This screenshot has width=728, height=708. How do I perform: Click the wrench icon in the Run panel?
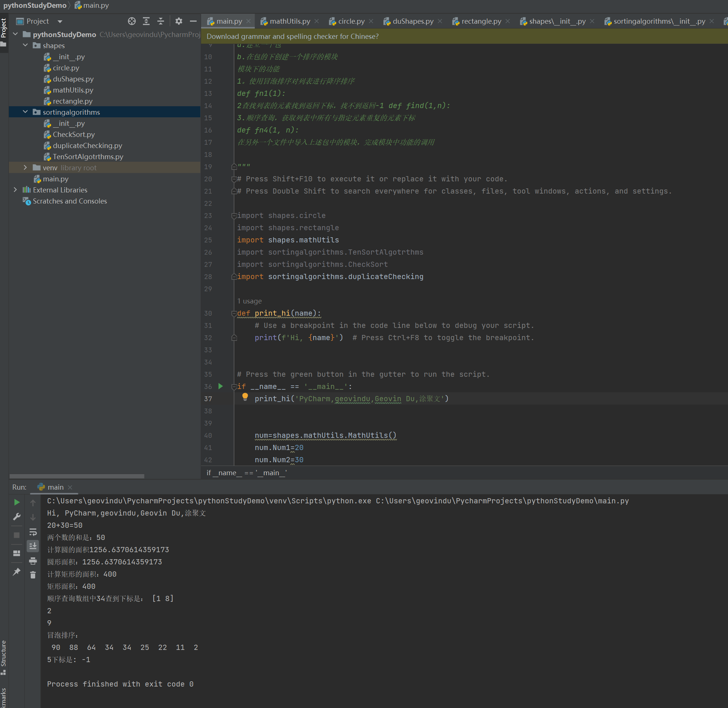point(17,517)
